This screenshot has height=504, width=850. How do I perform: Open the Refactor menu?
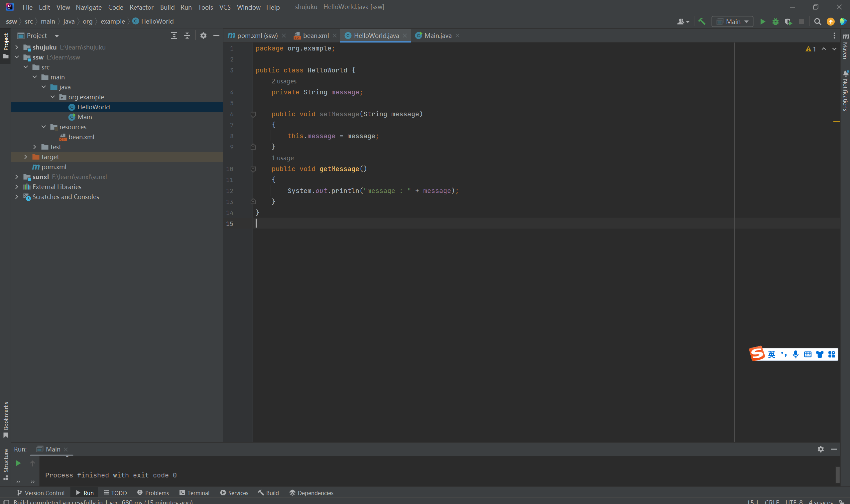click(141, 7)
